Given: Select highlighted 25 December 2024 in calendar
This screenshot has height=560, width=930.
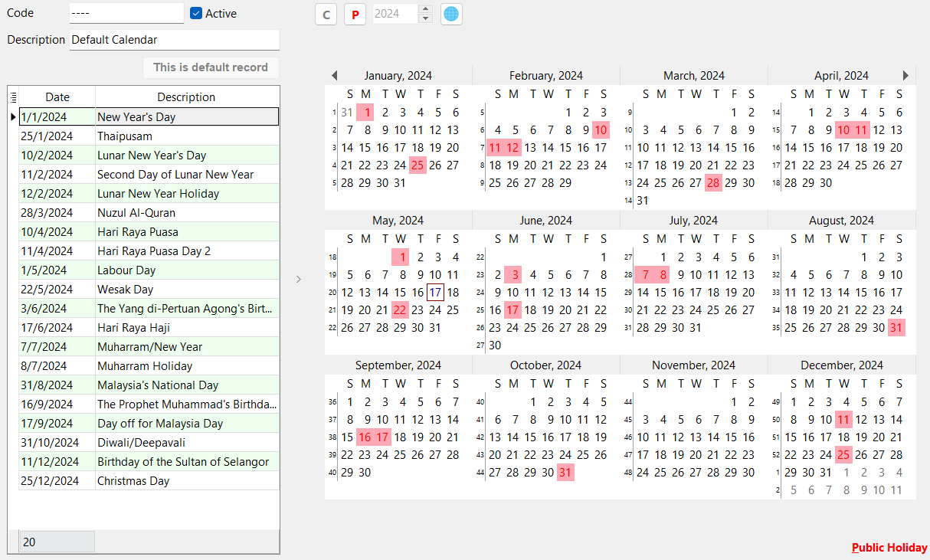Looking at the screenshot, I should click(x=843, y=454).
